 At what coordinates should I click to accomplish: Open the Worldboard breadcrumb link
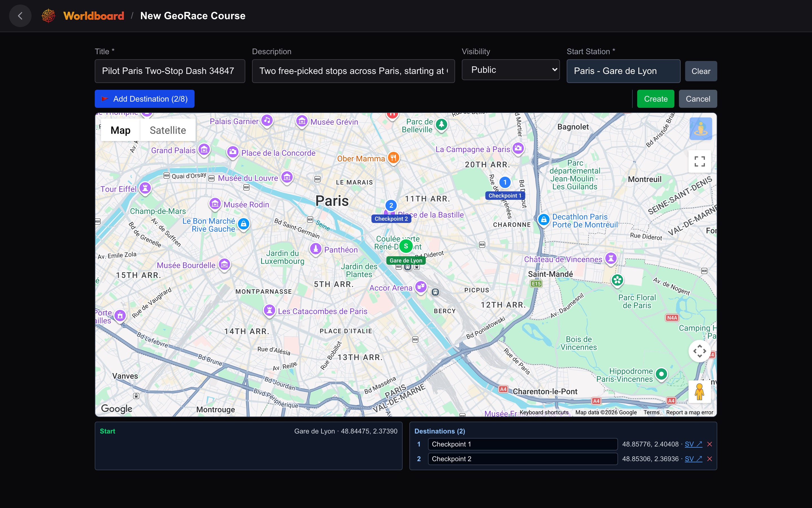94,16
